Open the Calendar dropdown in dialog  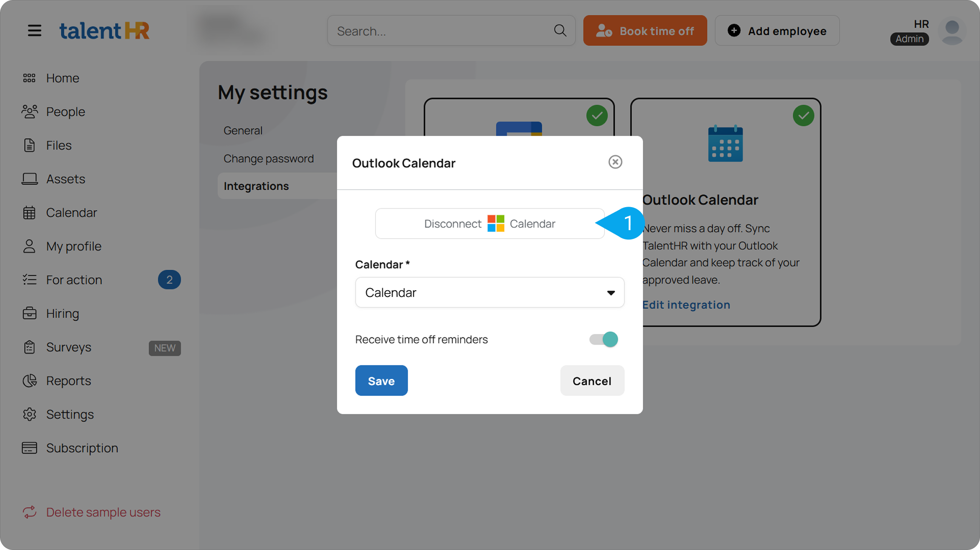490,293
